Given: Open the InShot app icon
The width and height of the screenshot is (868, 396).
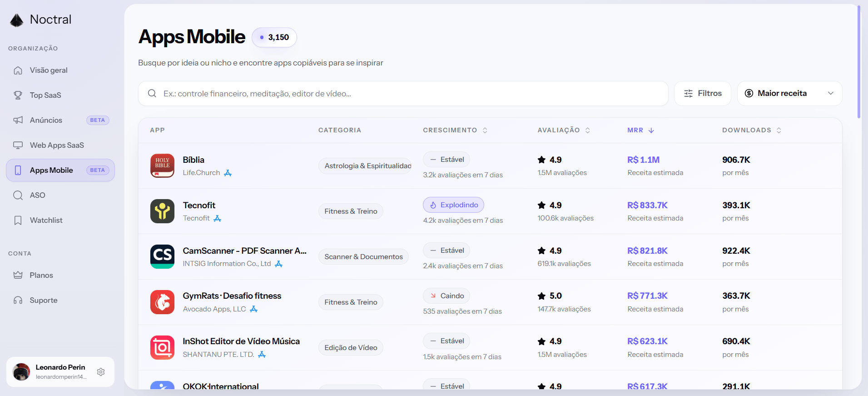Looking at the screenshot, I should (x=162, y=348).
